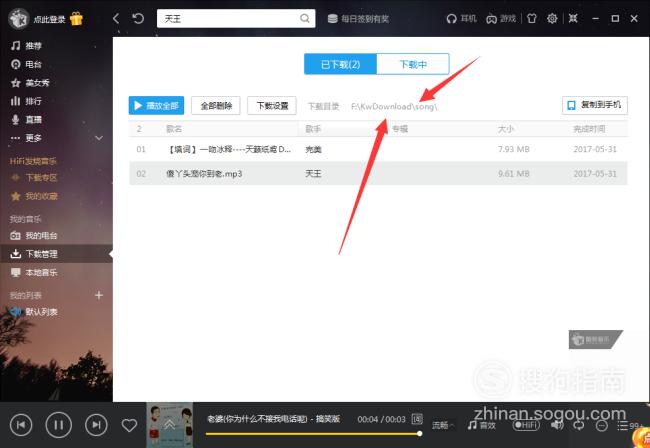This screenshot has height=448, width=650.
Task: Expand the album cover thumbnail
Action: coord(170,425)
